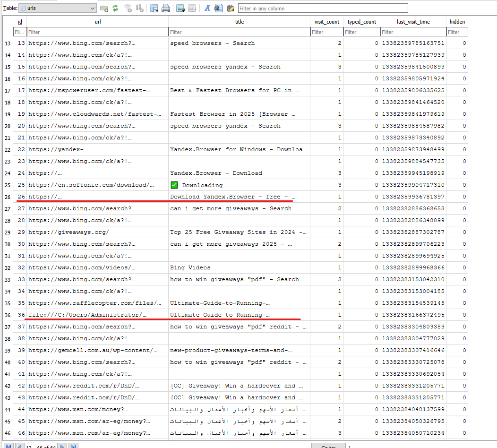Screen dimensions: 497x448
Task: Print the currently browsed table
Action: (x=166, y=9)
